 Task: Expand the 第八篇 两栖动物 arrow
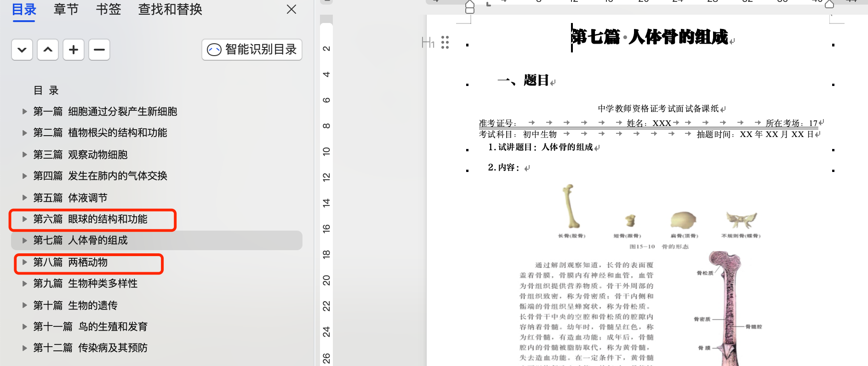[25, 263]
